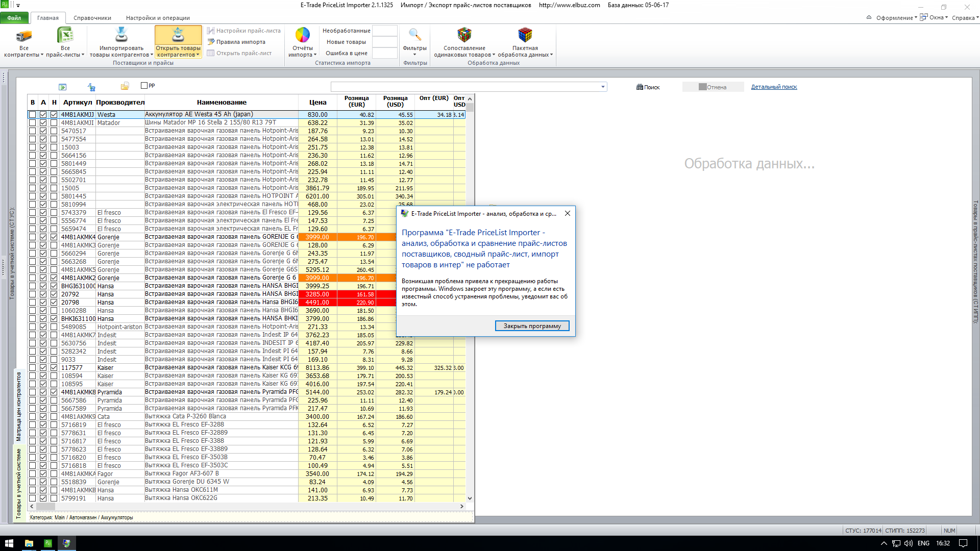This screenshot has width=980, height=551.
Task: Expand the search field dropdown arrow
Action: (603, 87)
